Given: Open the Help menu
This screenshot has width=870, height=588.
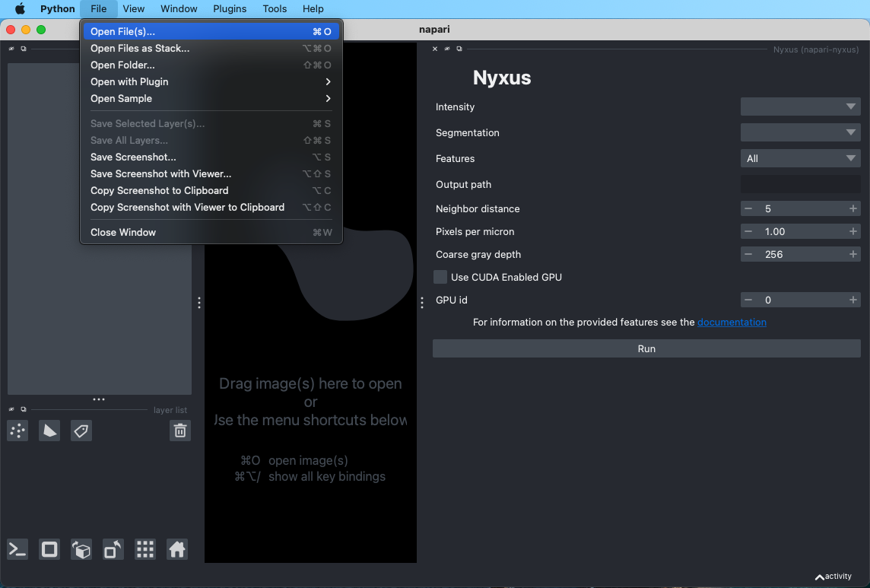Looking at the screenshot, I should click(x=313, y=9).
